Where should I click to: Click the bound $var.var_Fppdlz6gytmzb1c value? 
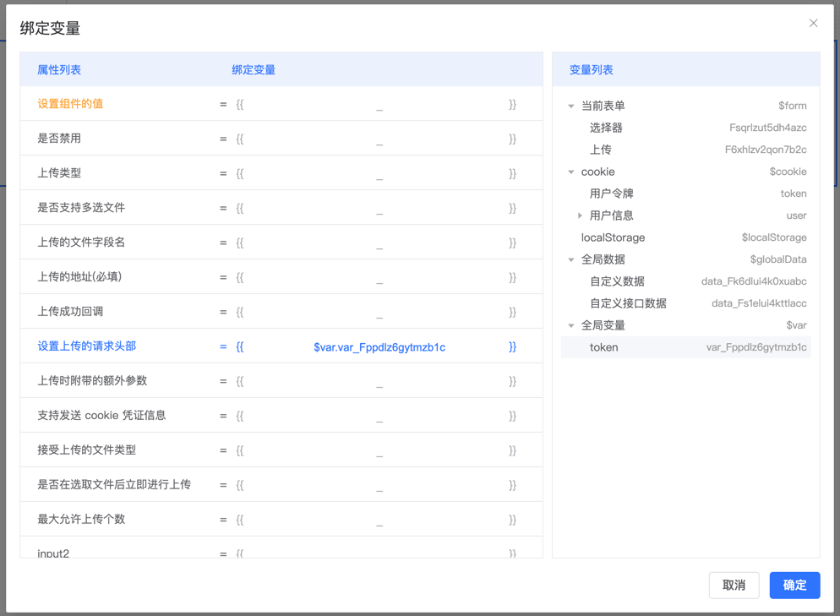click(379, 347)
